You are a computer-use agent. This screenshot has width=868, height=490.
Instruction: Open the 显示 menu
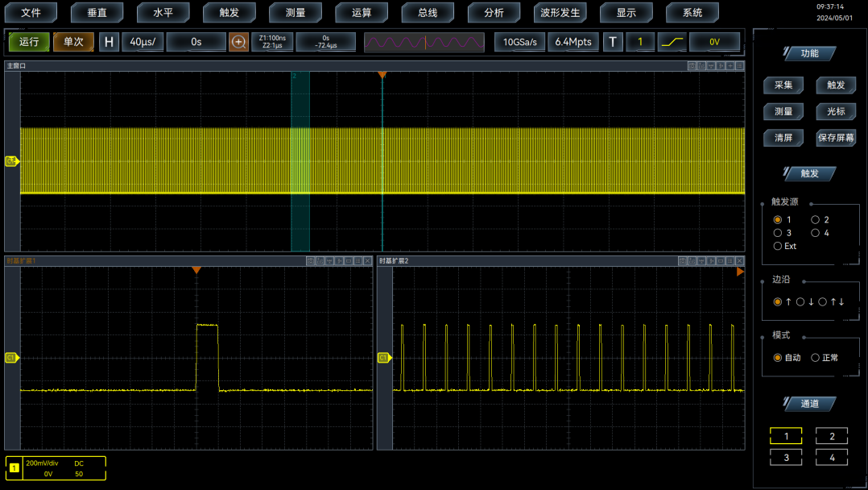(x=626, y=12)
